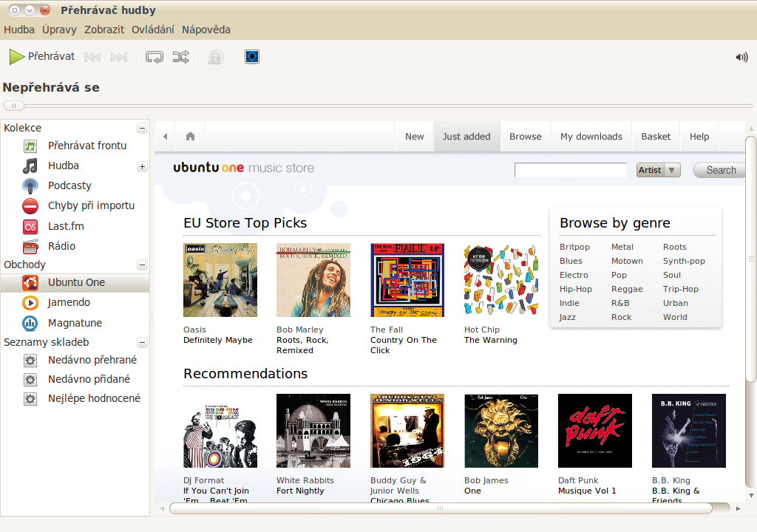Browse the World genre
The width and height of the screenshot is (757, 532).
tap(675, 317)
